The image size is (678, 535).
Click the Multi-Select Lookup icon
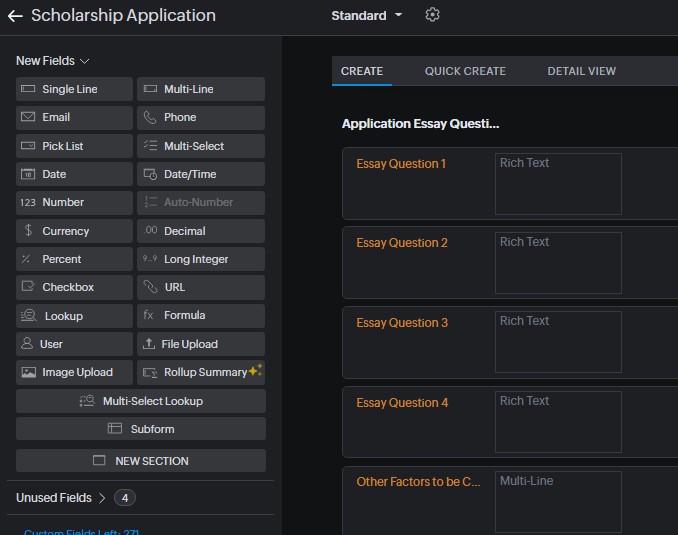click(x=87, y=401)
